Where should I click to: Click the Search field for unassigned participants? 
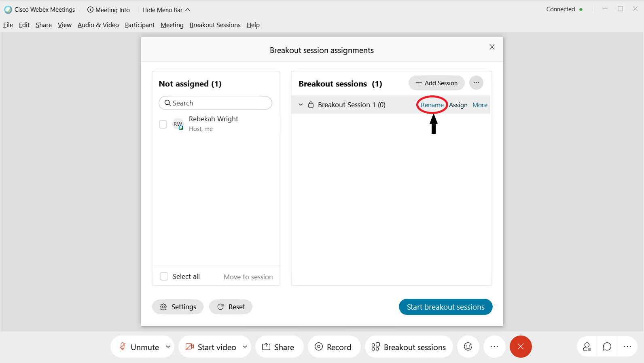[215, 103]
